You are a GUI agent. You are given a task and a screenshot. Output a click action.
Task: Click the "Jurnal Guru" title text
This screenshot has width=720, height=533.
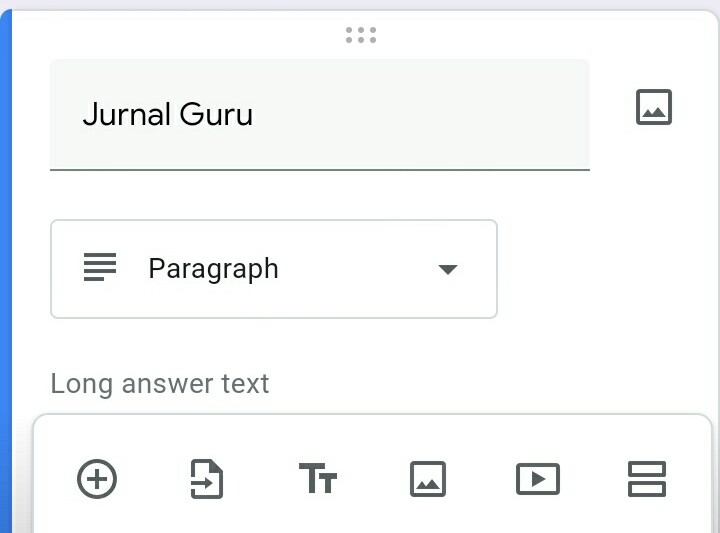(167, 114)
